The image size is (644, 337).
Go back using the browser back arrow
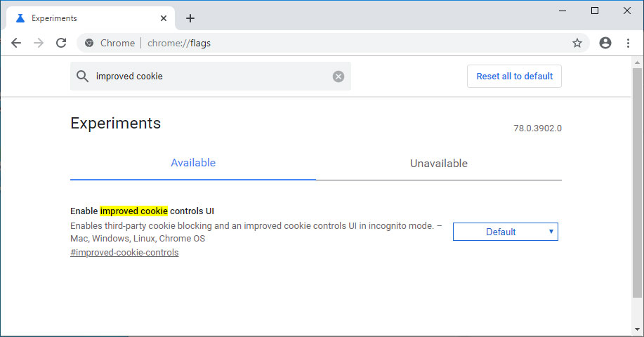16,43
